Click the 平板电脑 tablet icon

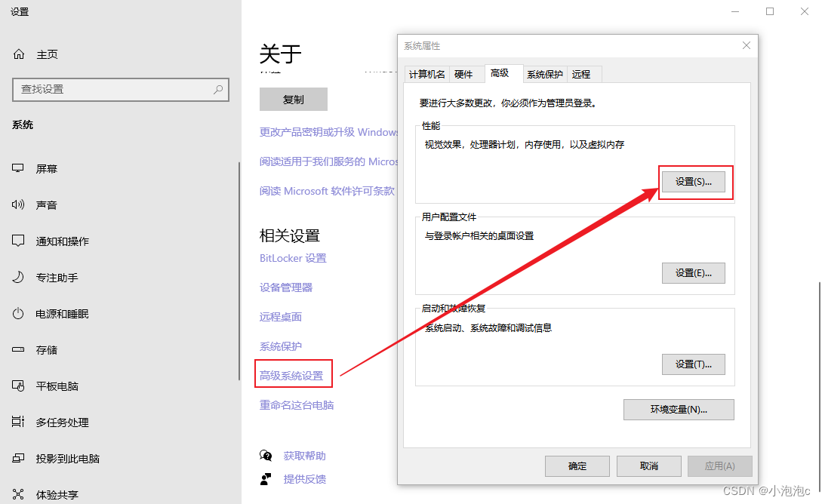(x=18, y=386)
